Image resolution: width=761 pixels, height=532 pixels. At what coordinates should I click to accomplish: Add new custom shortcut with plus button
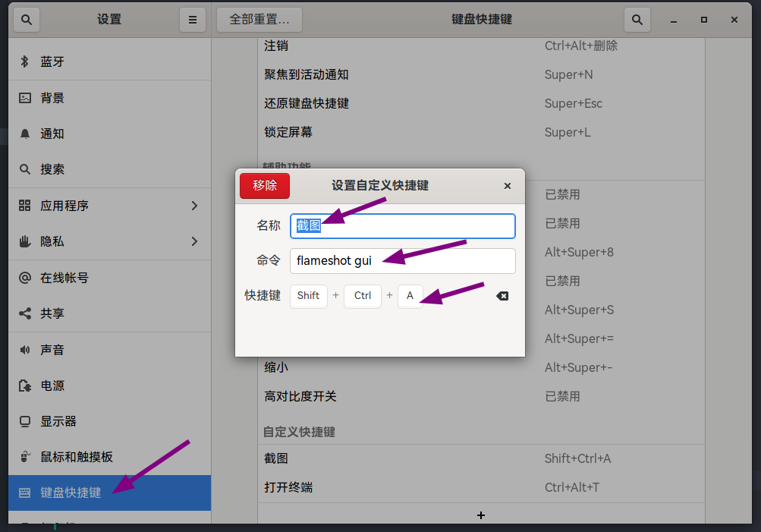click(481, 515)
